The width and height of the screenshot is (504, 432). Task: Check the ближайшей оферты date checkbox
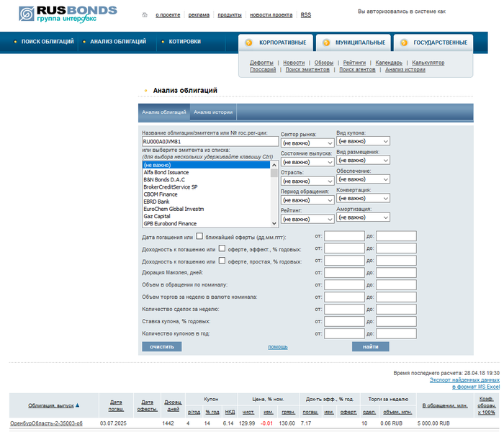[x=199, y=235]
